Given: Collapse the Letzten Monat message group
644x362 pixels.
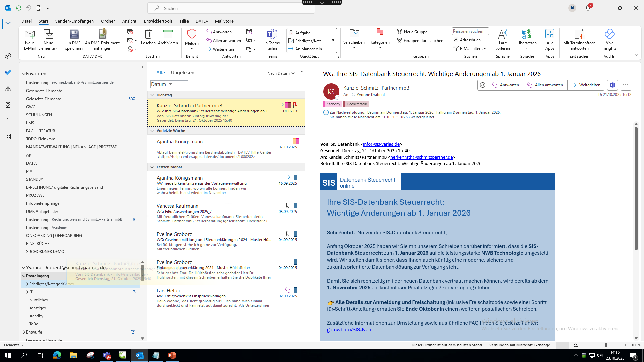Looking at the screenshot, I should coord(152,167).
